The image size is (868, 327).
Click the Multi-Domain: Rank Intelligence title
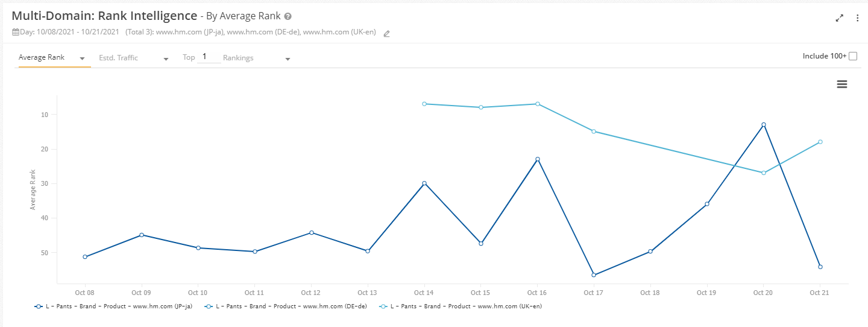(x=104, y=16)
